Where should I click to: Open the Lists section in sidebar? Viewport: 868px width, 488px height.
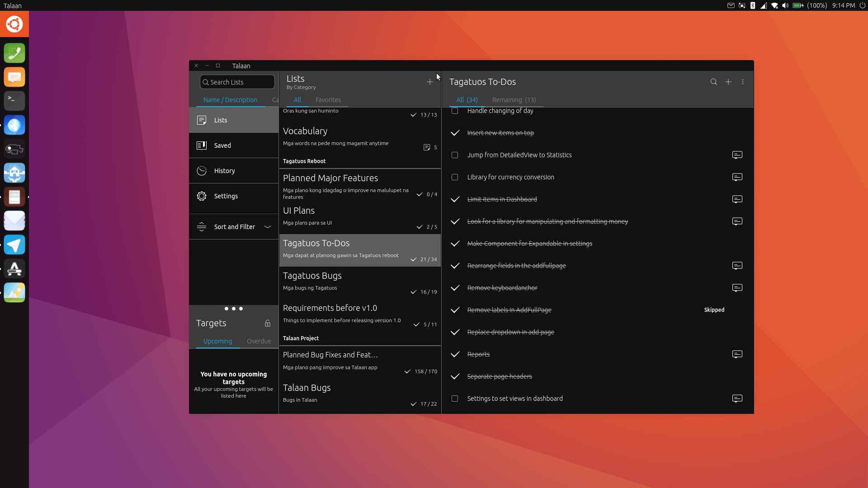234,120
